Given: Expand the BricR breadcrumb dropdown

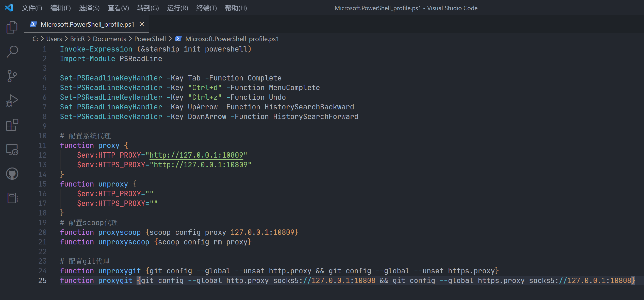Looking at the screenshot, I should [x=77, y=39].
